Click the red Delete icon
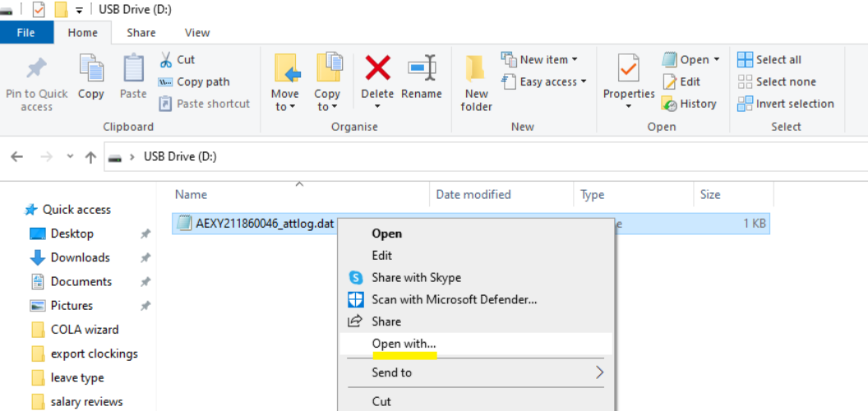This screenshot has height=411, width=868. tap(377, 68)
